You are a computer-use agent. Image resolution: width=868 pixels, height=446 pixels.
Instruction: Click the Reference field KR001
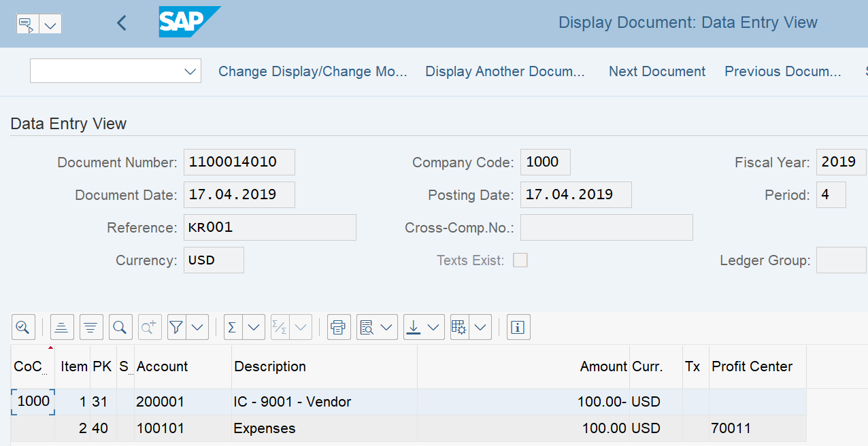(x=270, y=227)
